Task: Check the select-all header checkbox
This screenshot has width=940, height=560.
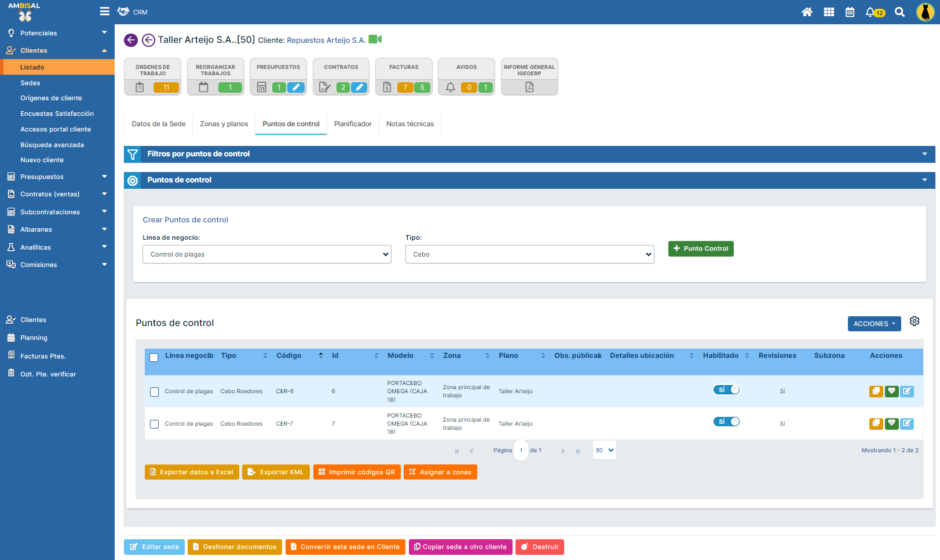Action: click(x=154, y=357)
